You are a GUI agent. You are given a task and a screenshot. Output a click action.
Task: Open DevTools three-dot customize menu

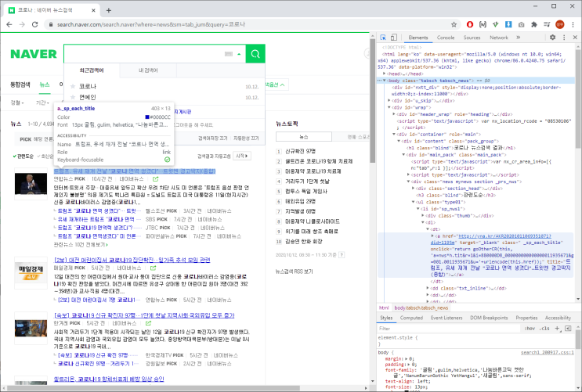564,38
